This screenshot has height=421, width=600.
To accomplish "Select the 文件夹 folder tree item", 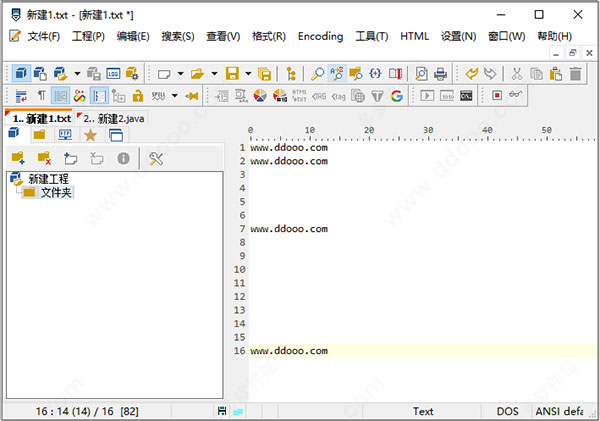I will 56,192.
